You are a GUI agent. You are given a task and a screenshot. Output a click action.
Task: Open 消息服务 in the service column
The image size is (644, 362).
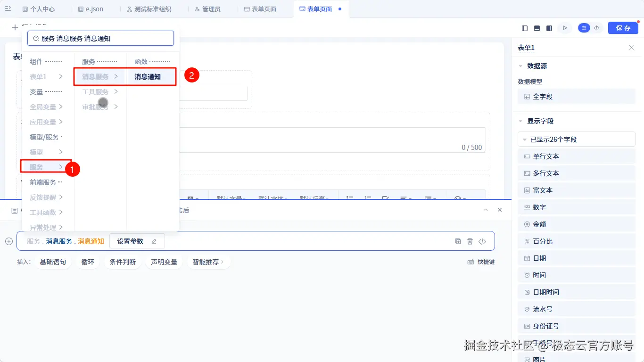99,77
